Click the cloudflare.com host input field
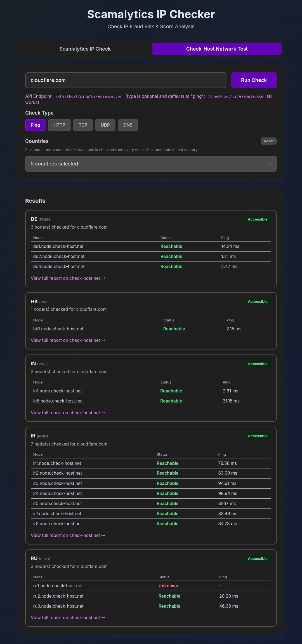 click(x=126, y=80)
